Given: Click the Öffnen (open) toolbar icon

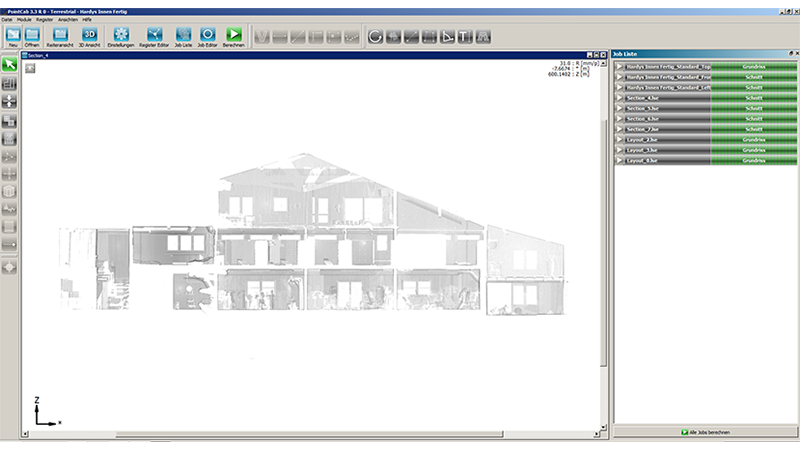Looking at the screenshot, I should click(x=32, y=35).
